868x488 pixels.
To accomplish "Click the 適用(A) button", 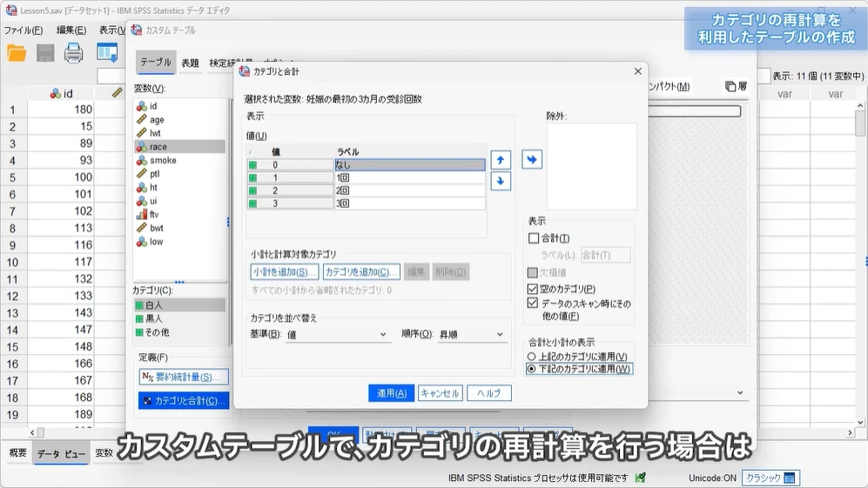I will [391, 393].
